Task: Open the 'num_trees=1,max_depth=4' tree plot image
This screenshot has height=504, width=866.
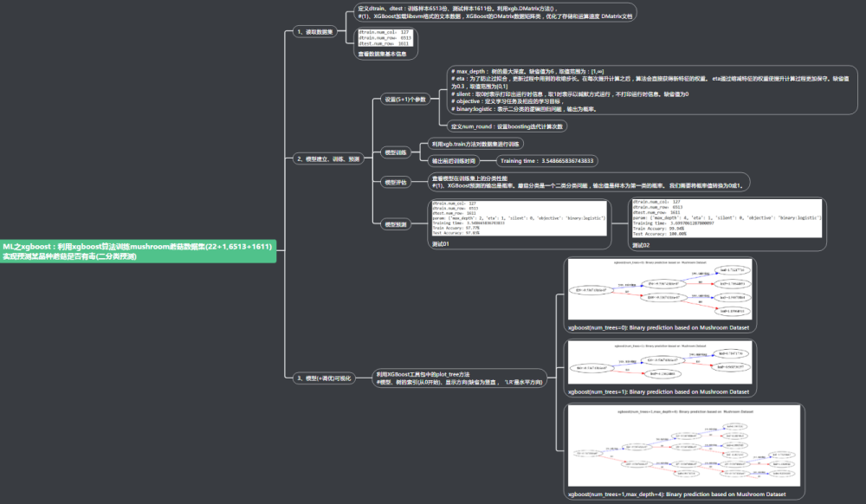Action: 684,446
